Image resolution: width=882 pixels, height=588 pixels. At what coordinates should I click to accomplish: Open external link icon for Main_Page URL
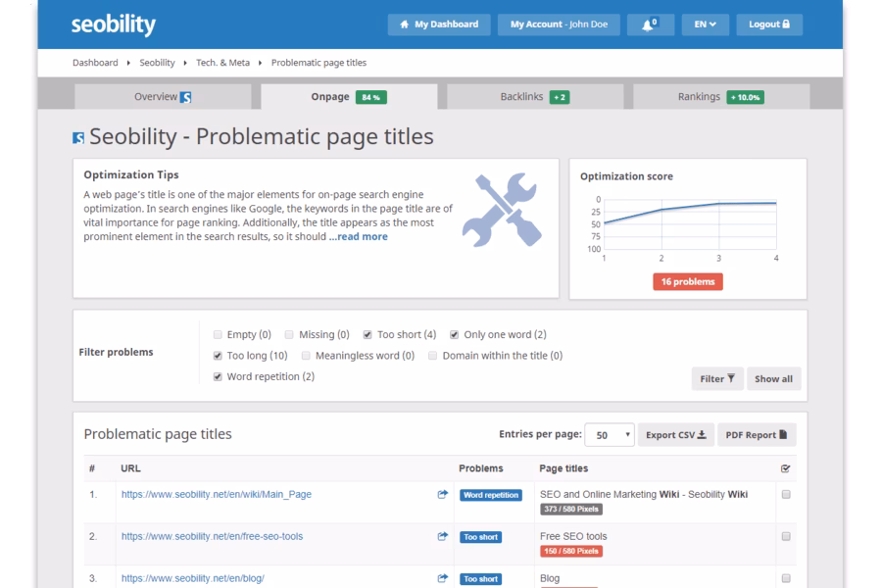pos(442,495)
